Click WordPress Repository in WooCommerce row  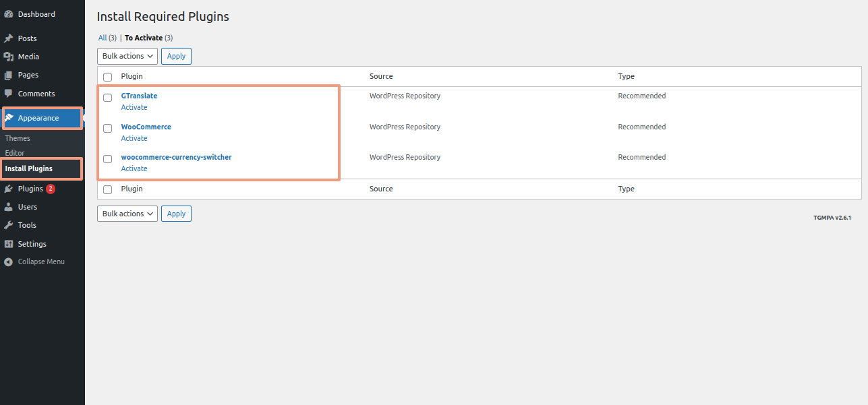405,127
